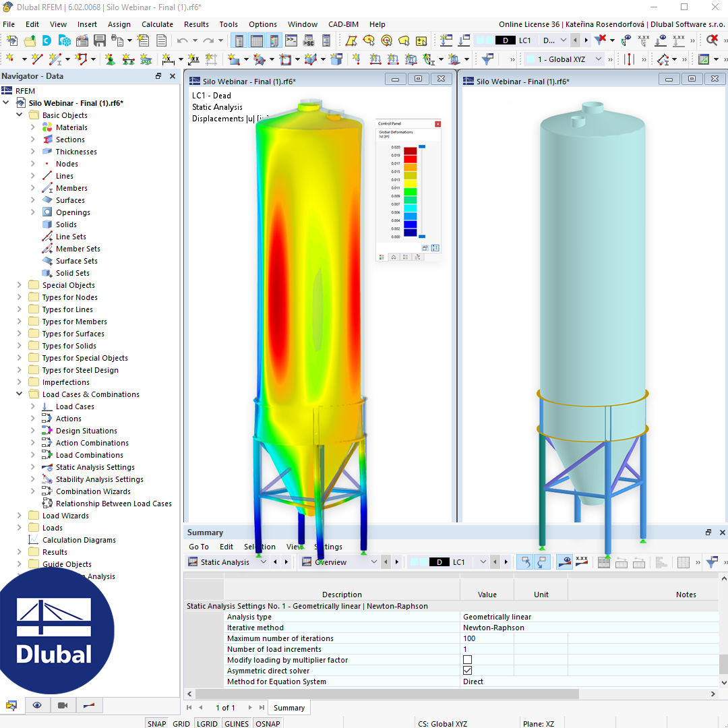This screenshot has width=728, height=728.
Task: Click the Dlubal cloud icon in the toolbar
Action: click(47, 41)
